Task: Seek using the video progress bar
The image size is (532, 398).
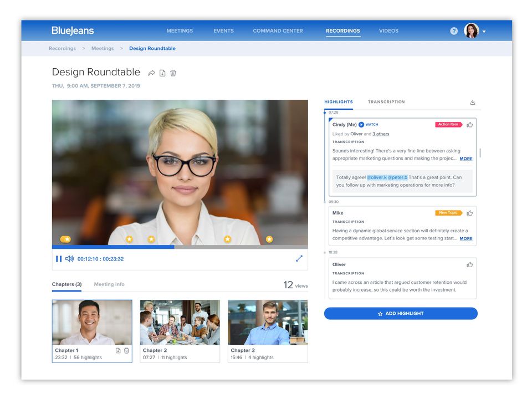Action: (180, 247)
